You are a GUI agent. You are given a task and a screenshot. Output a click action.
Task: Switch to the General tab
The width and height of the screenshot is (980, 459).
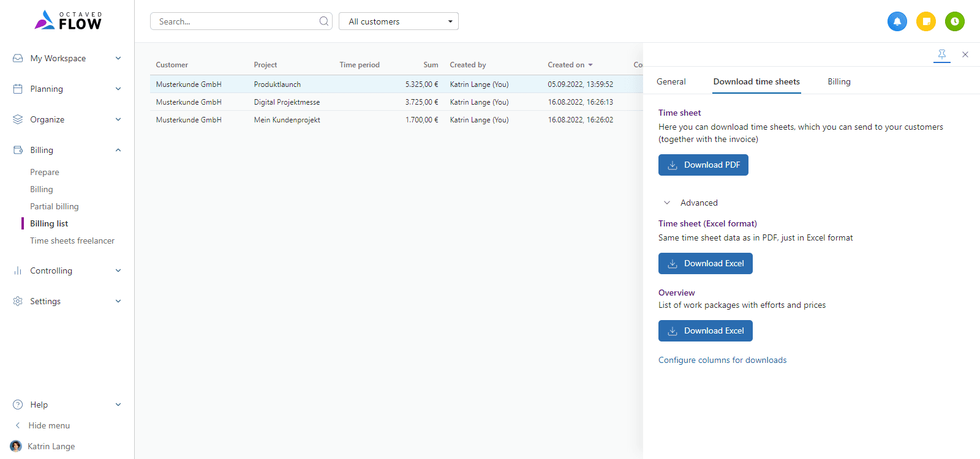coord(671,81)
